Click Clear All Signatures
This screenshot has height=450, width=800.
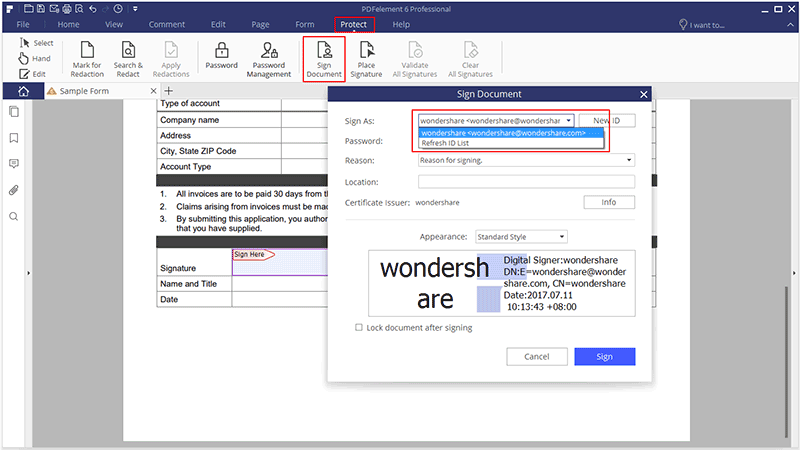pyautogui.click(x=470, y=59)
